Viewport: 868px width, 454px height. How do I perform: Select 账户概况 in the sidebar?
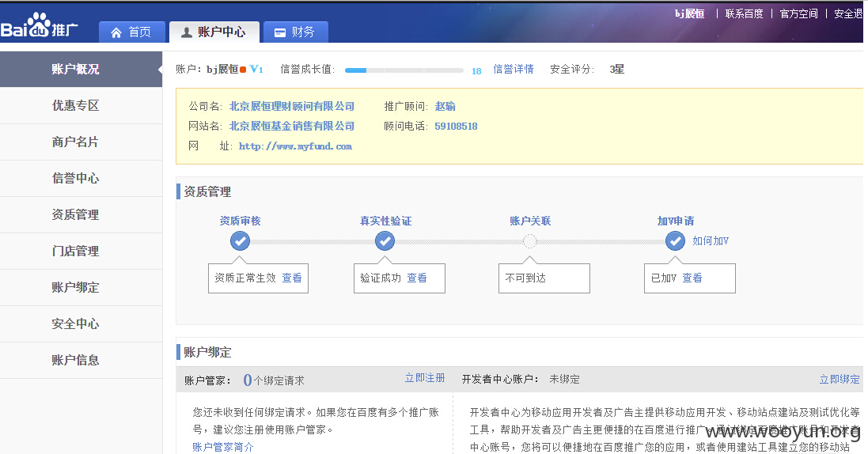81,70
